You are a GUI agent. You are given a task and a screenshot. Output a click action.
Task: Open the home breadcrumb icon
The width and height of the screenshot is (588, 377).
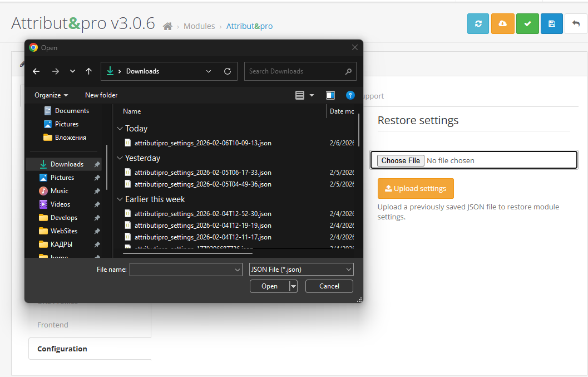[167, 26]
